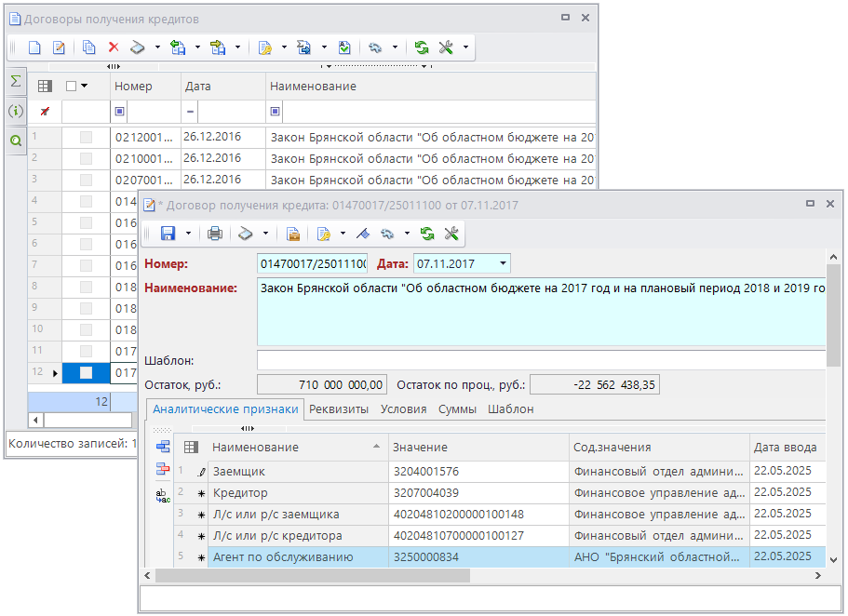The width and height of the screenshot is (848, 616).
Task: Switch to the Реквизиты tab
Action: point(339,408)
